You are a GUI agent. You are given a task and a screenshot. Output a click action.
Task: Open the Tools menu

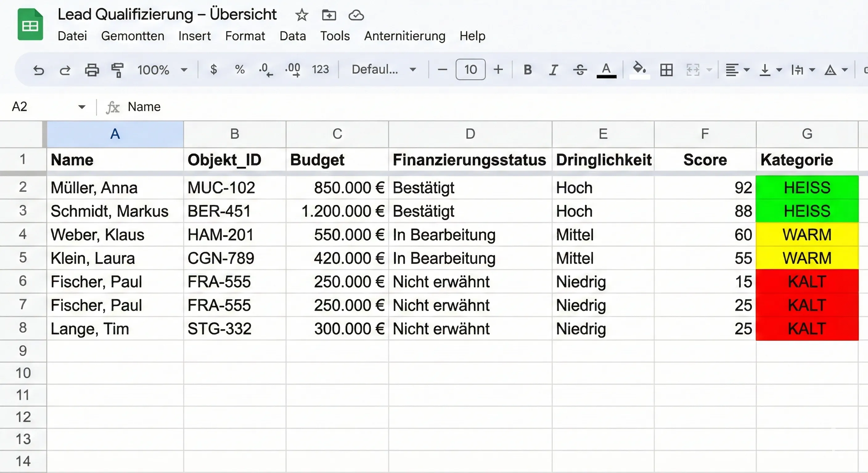tap(335, 36)
